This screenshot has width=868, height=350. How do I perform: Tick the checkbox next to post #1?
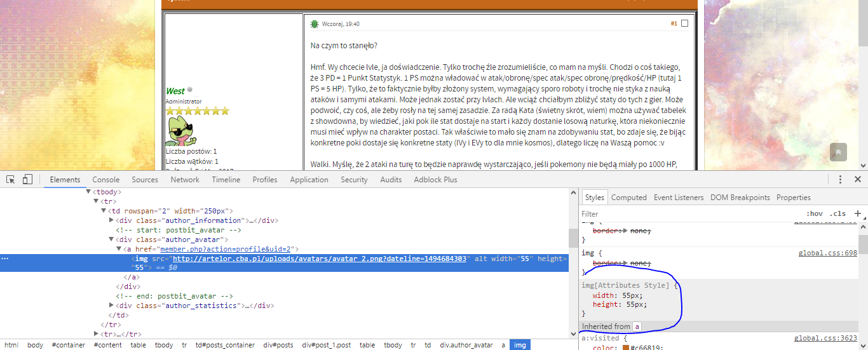[x=684, y=24]
